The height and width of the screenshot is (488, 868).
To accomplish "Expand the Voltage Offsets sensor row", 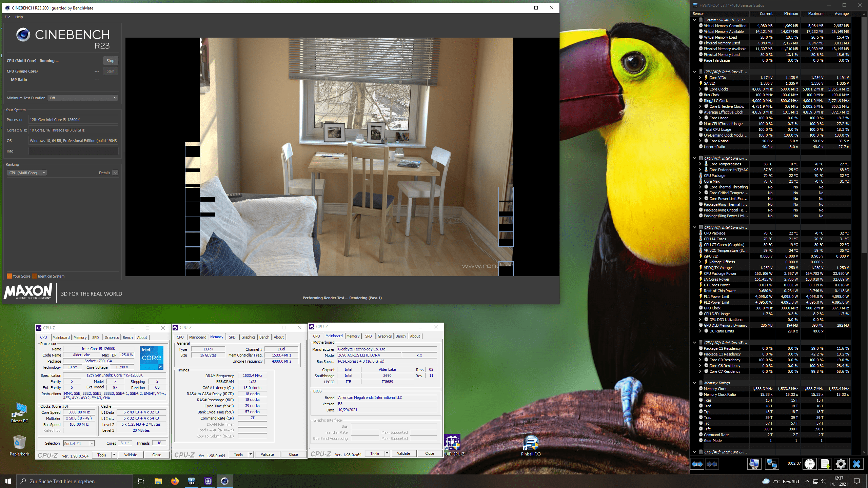I will pyautogui.click(x=700, y=262).
